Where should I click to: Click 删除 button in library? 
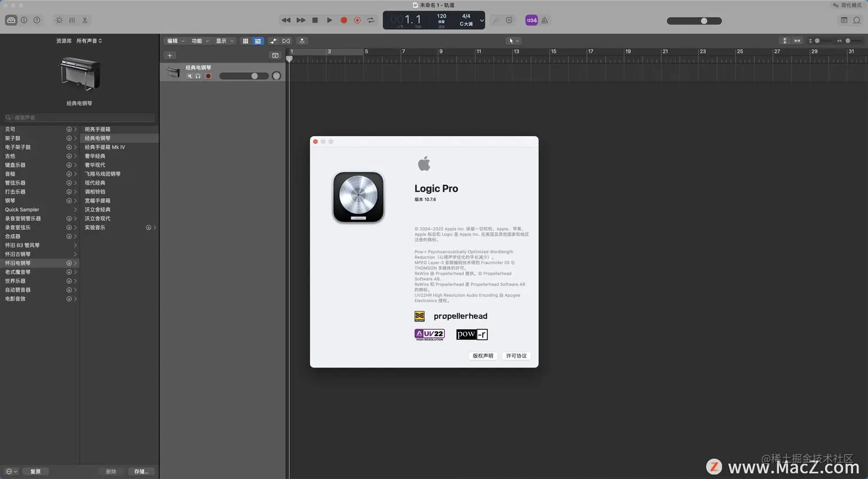pos(111,472)
